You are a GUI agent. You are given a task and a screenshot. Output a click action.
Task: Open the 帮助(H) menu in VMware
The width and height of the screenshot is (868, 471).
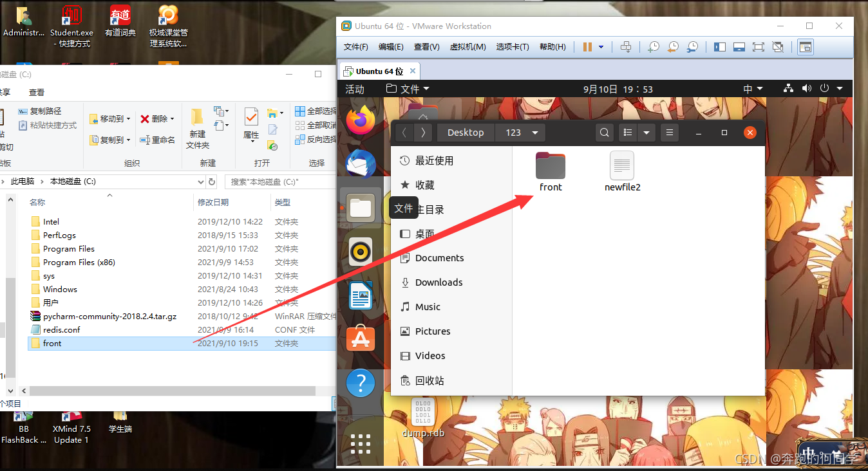tap(552, 47)
